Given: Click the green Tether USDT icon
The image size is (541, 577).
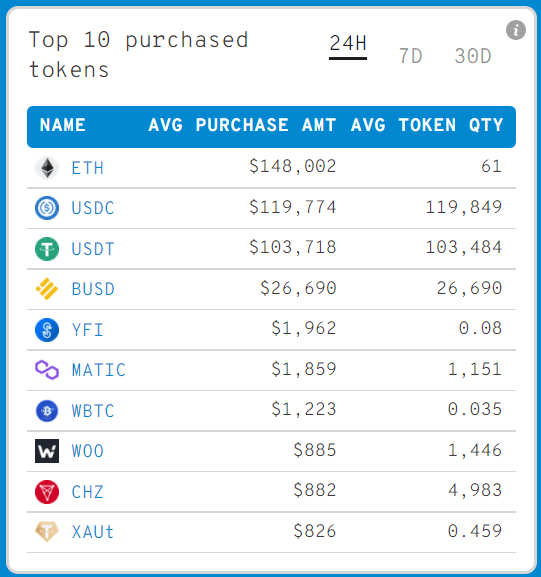Looking at the screenshot, I should [x=47, y=249].
